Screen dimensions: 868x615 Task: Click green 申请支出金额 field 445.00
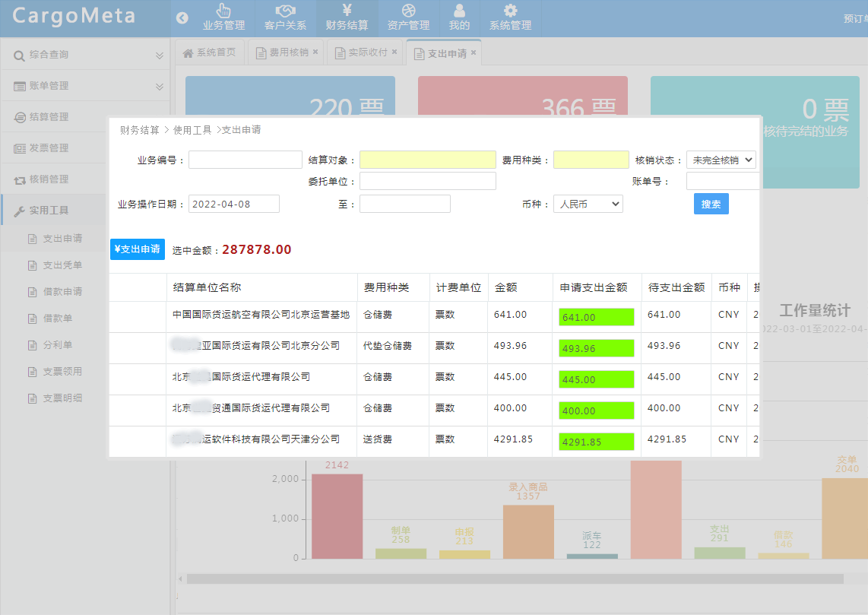[x=596, y=380]
